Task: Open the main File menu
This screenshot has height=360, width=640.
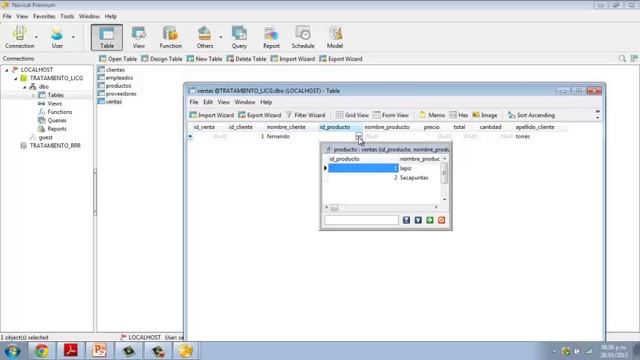Action: point(7,16)
